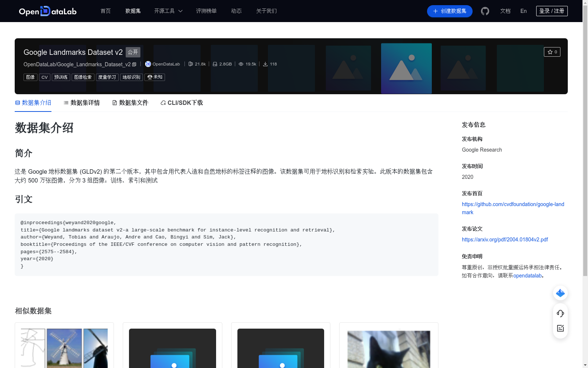
Task: Click the 21.8k files icon
Action: [191, 64]
